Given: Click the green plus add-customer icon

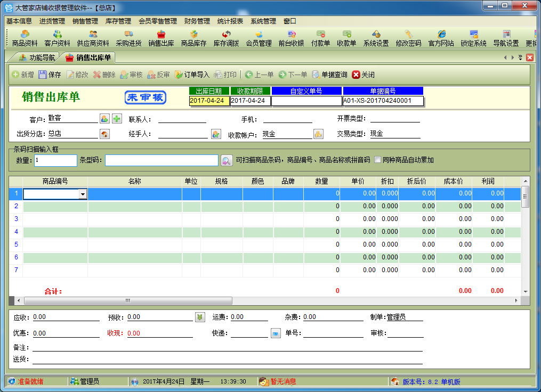Looking at the screenshot, I should pyautogui.click(x=117, y=118).
